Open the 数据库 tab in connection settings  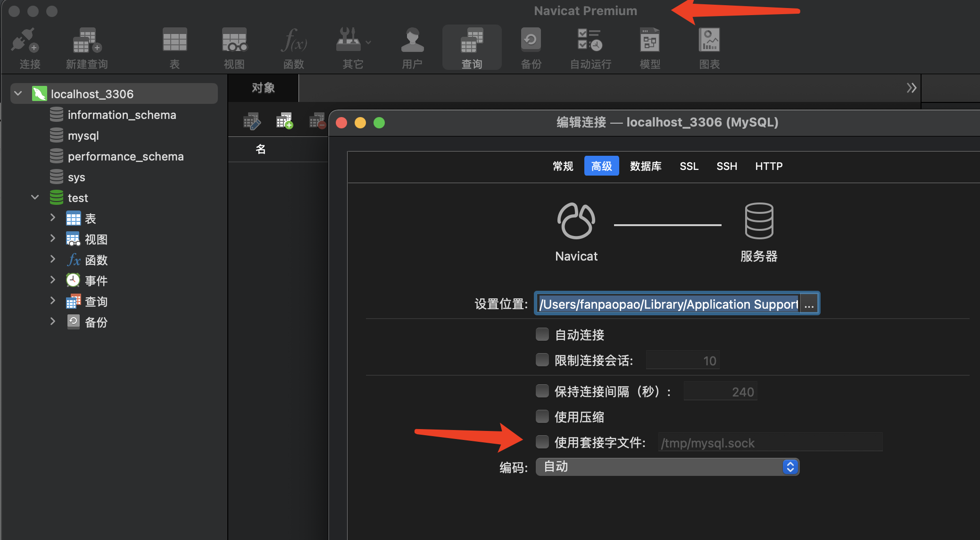point(646,166)
